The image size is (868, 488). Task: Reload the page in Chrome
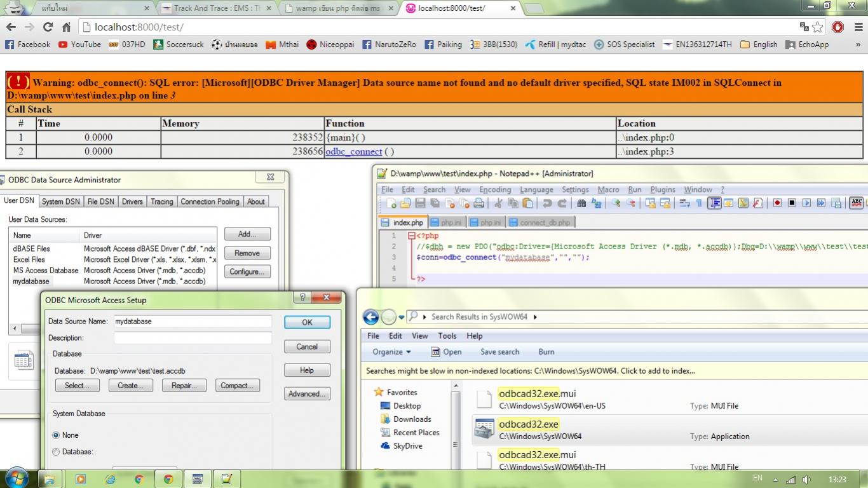[x=48, y=27]
